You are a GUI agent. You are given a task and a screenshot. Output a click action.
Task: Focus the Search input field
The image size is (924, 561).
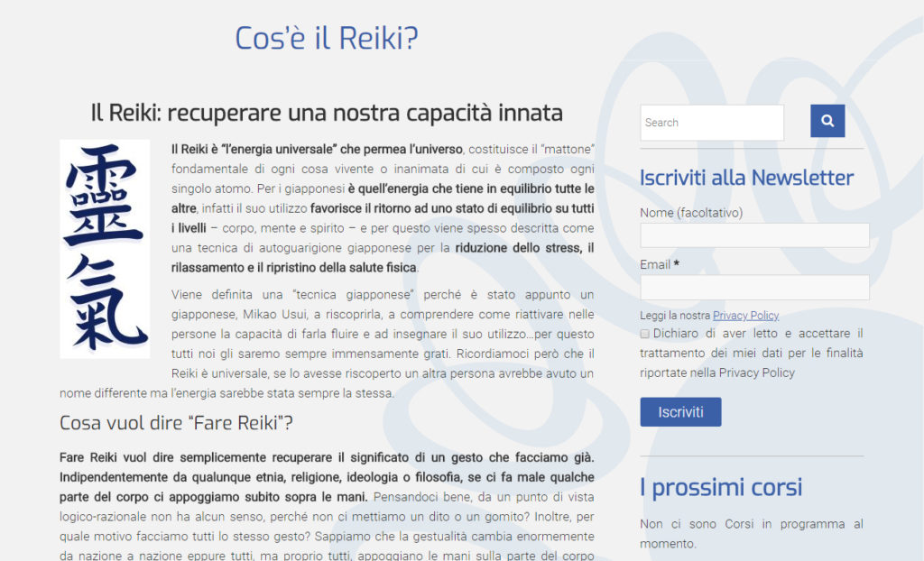point(712,123)
